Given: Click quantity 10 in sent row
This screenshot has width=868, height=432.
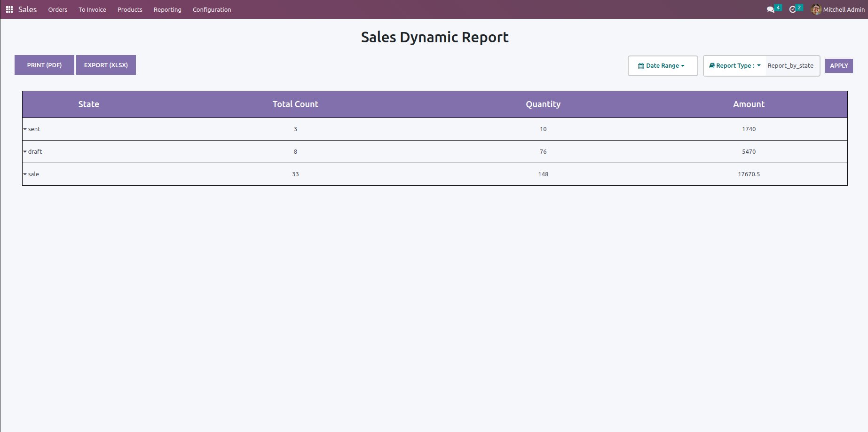Looking at the screenshot, I should click(x=543, y=129).
